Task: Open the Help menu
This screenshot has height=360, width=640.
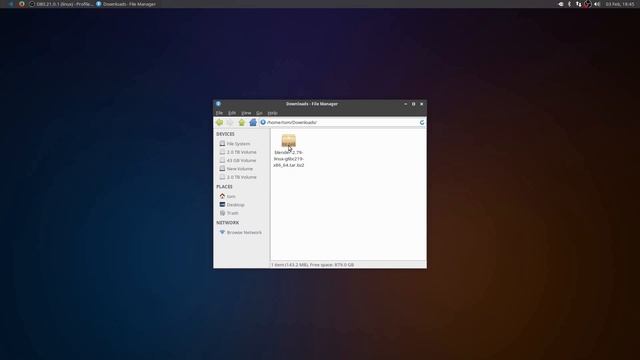Action: pyautogui.click(x=272, y=113)
